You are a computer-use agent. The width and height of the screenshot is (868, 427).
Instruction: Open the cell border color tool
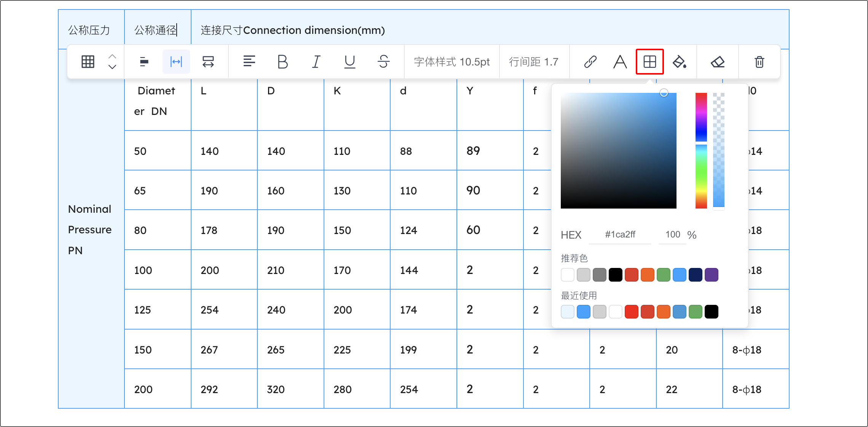click(x=649, y=62)
